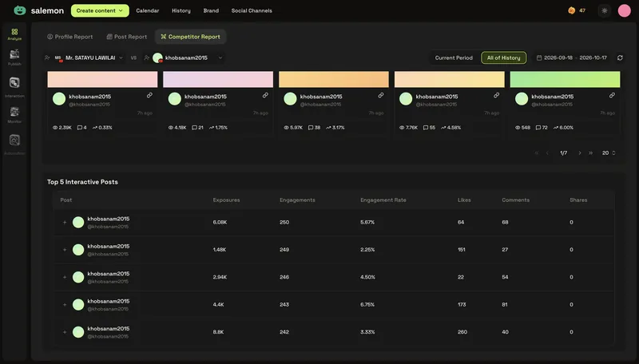This screenshot has height=364, width=639.
Task: Click the 260 likes value
Action: point(462,332)
